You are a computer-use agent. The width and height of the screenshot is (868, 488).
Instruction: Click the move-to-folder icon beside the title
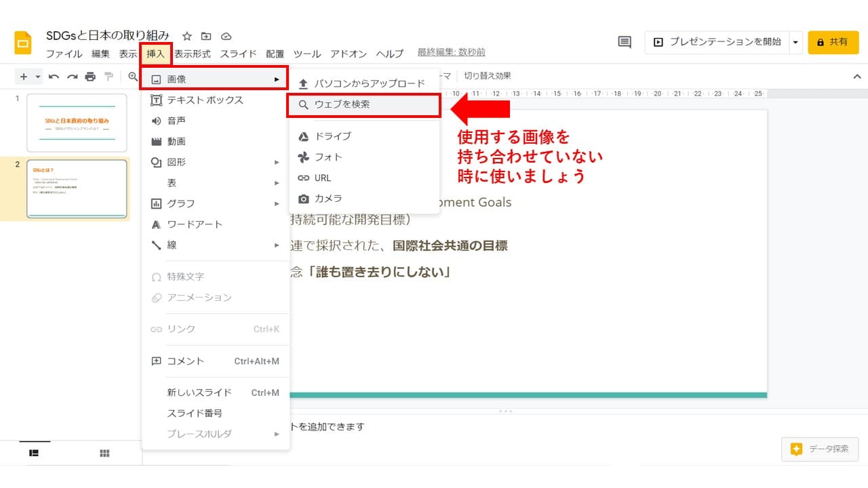206,36
